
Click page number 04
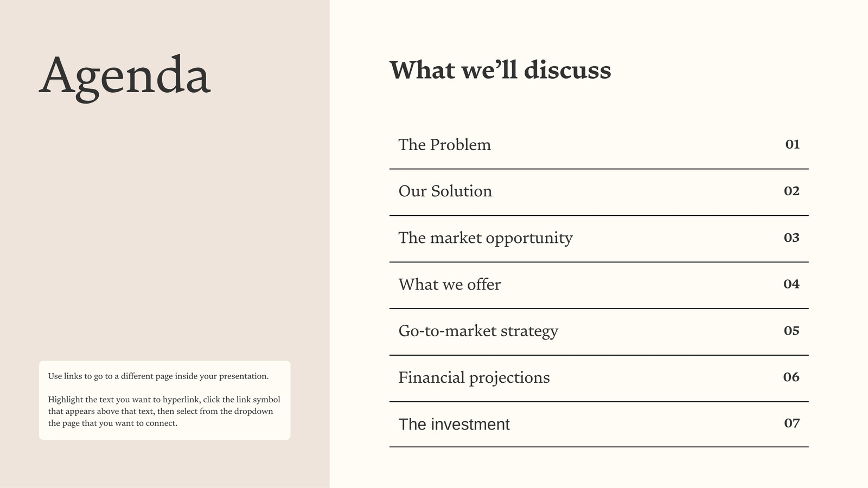[792, 284]
